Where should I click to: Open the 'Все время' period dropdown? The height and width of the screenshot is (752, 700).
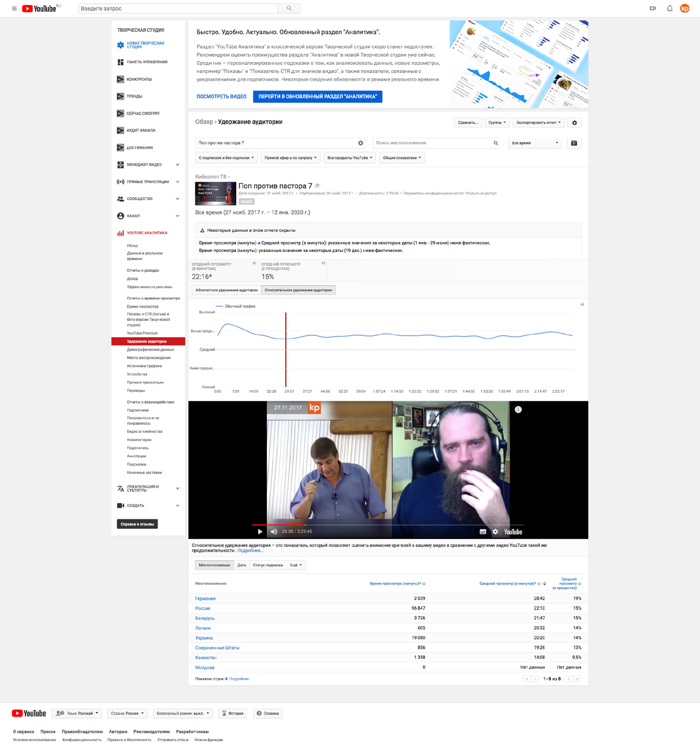[x=535, y=143]
